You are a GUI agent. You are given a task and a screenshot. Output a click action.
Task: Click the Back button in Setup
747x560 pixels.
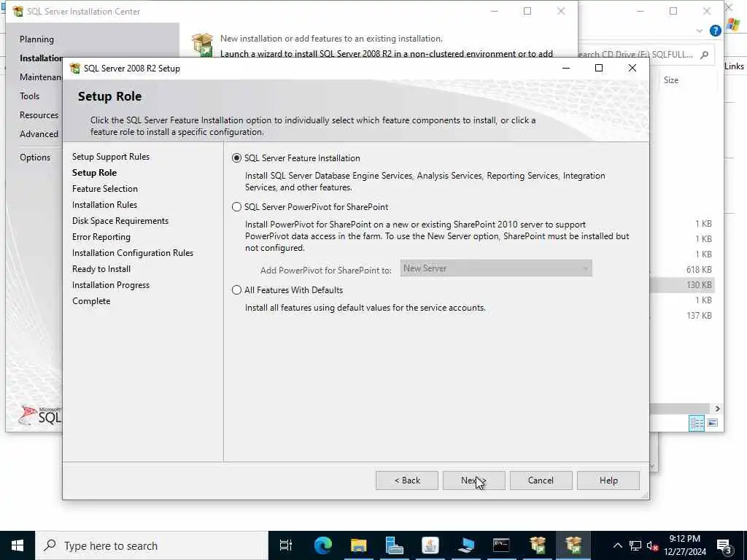coord(407,481)
